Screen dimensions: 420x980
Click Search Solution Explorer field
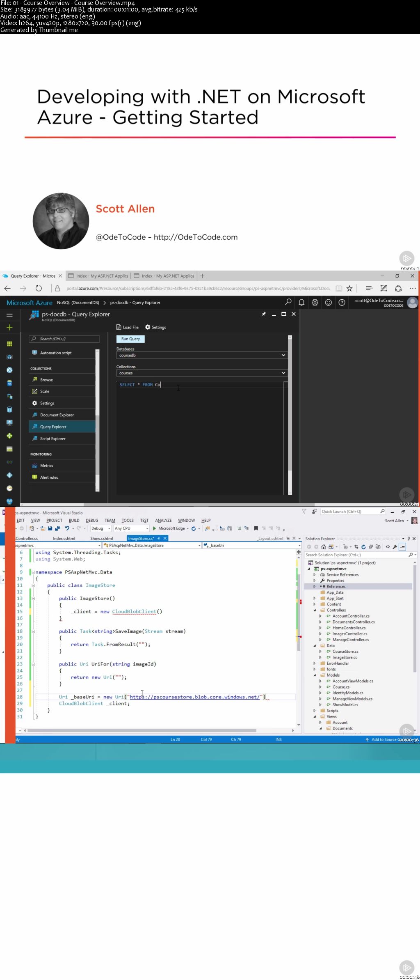coord(361,555)
